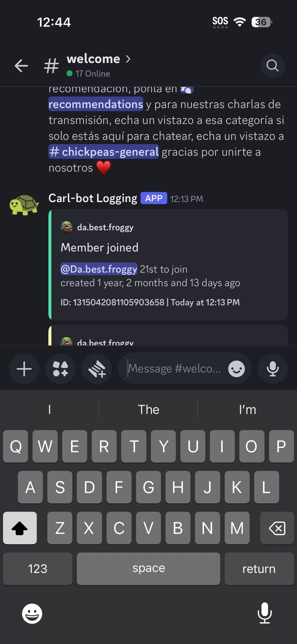Start a voice message with the microphone icon
Viewport: 297px width, 644px height.
point(273,369)
